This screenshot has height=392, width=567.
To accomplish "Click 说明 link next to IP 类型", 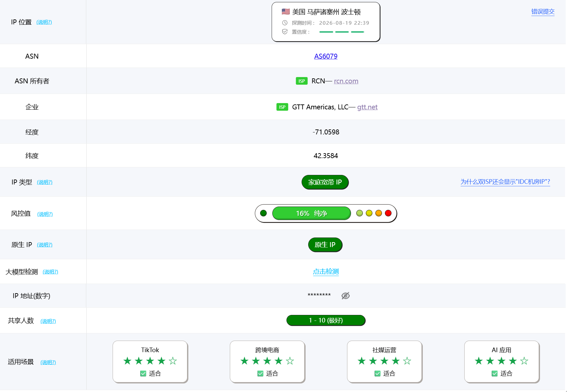I will coord(45,182).
